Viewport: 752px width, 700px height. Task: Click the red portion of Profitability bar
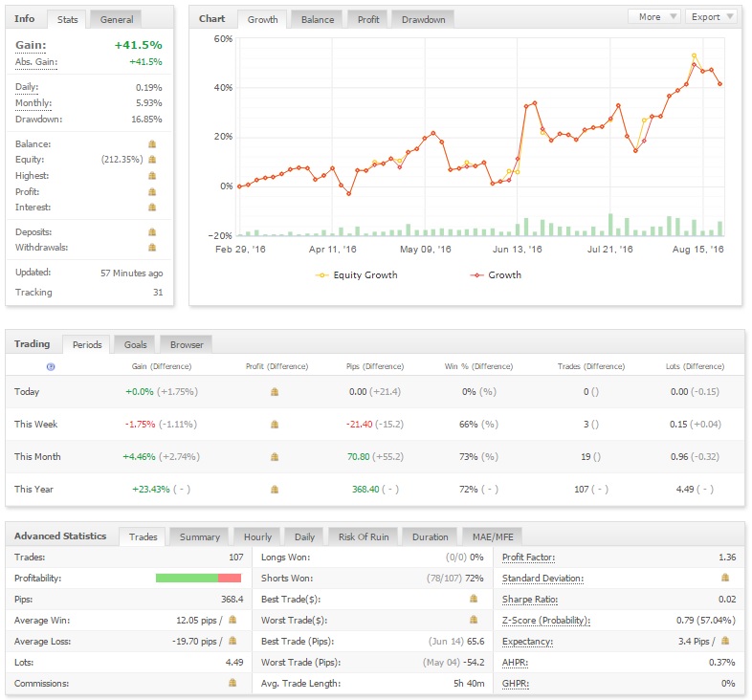click(x=230, y=579)
